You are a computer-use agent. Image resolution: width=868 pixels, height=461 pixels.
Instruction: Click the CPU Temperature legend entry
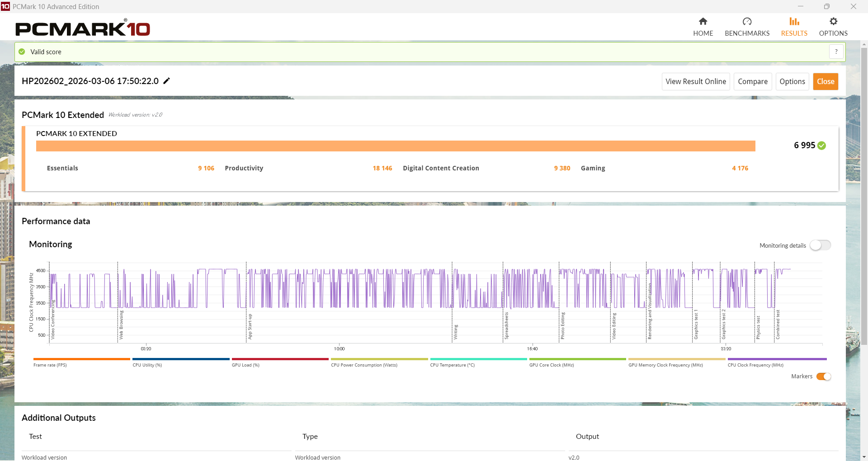pyautogui.click(x=452, y=365)
